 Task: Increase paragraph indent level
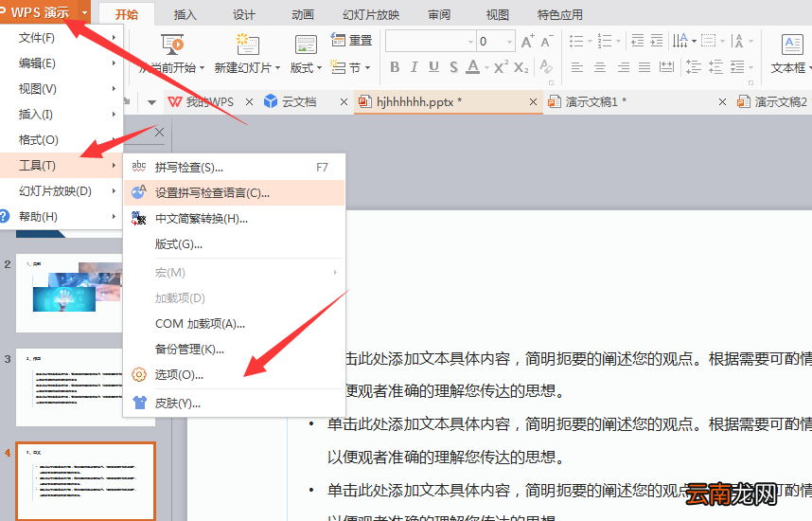click(657, 41)
